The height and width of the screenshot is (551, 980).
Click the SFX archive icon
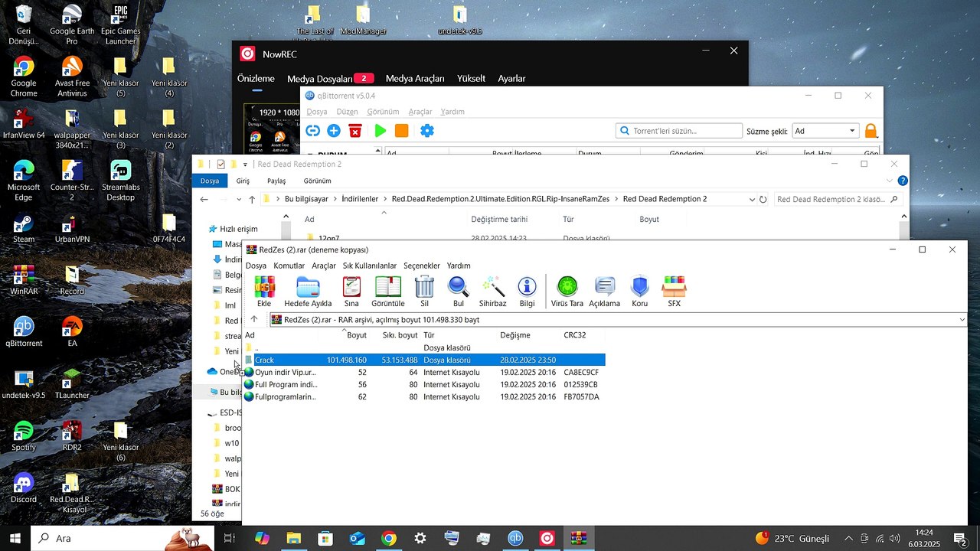(674, 291)
